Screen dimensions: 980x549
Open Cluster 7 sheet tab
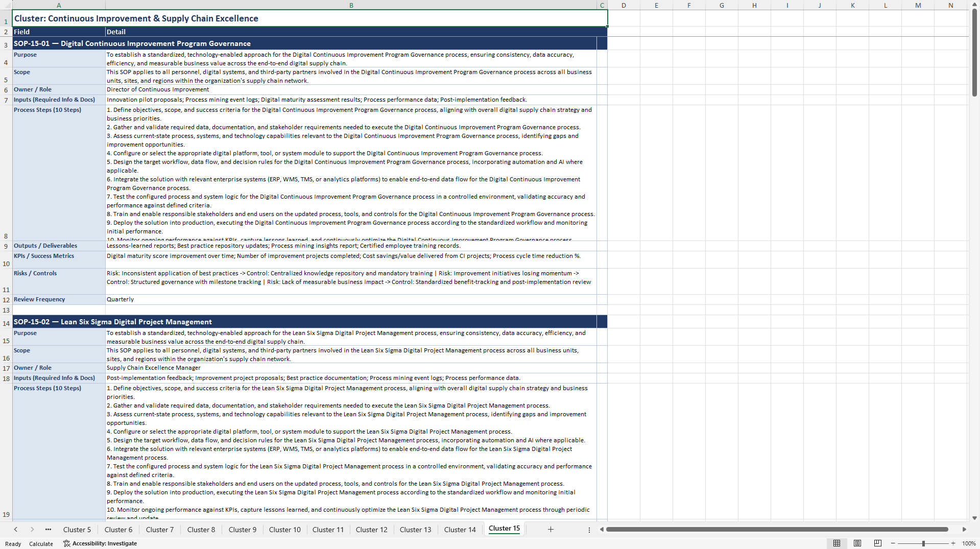(x=160, y=530)
